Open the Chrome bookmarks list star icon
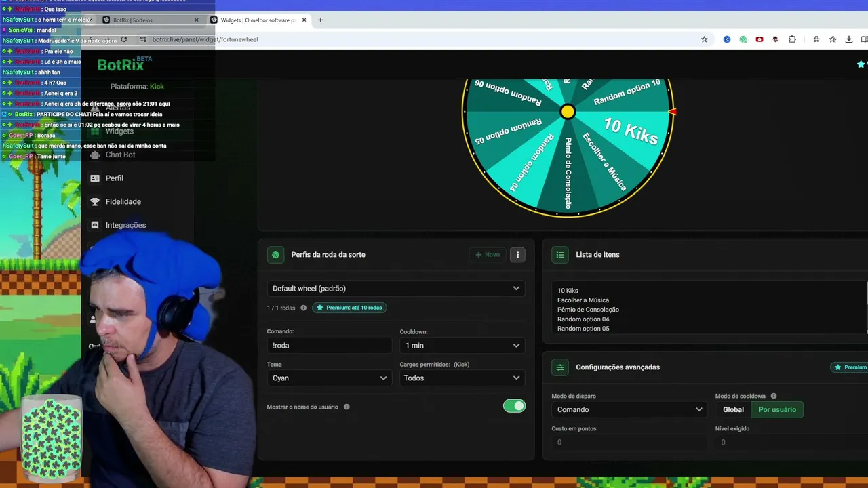The height and width of the screenshot is (488, 868). [x=833, y=39]
